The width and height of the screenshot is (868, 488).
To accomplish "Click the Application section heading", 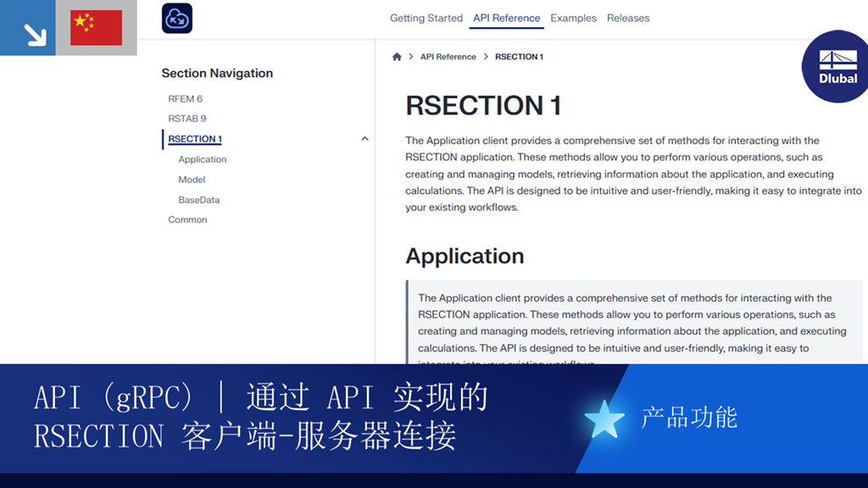I will coord(465,256).
